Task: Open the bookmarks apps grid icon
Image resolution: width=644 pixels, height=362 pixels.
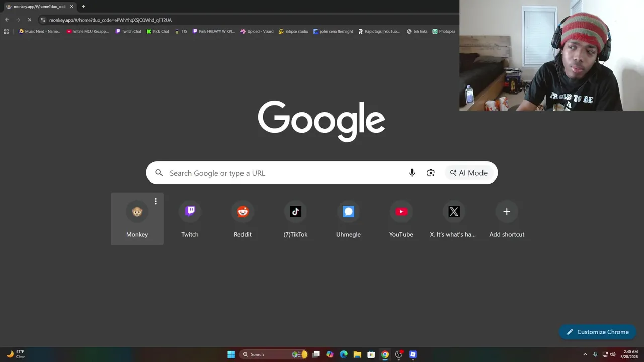Action: point(6,31)
